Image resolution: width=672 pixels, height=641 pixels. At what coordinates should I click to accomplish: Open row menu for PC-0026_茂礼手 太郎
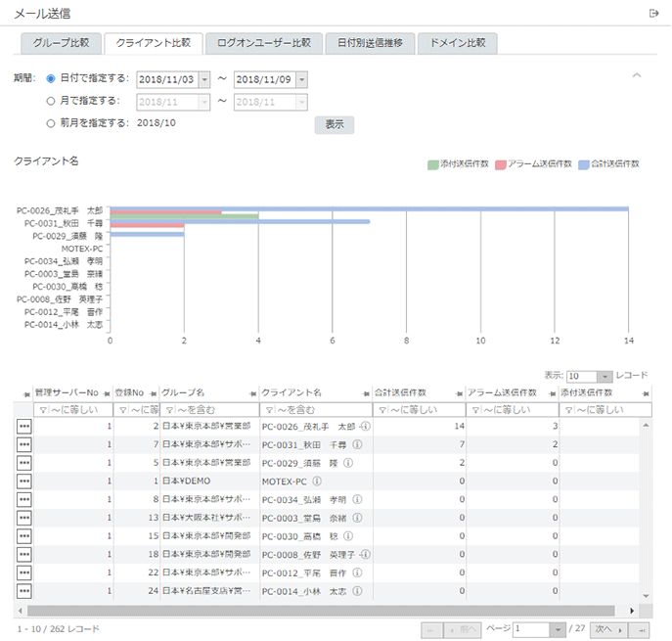23,427
